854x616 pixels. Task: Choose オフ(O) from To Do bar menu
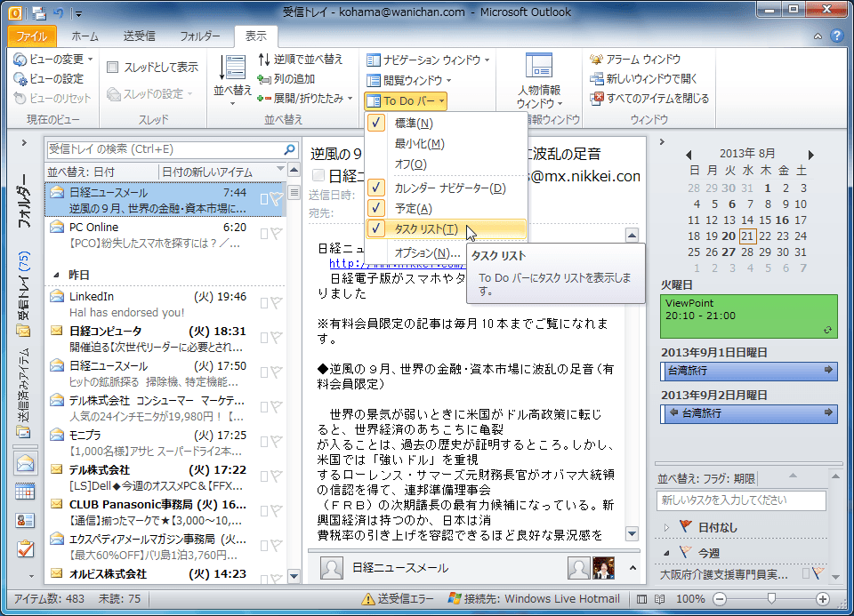pos(446,164)
